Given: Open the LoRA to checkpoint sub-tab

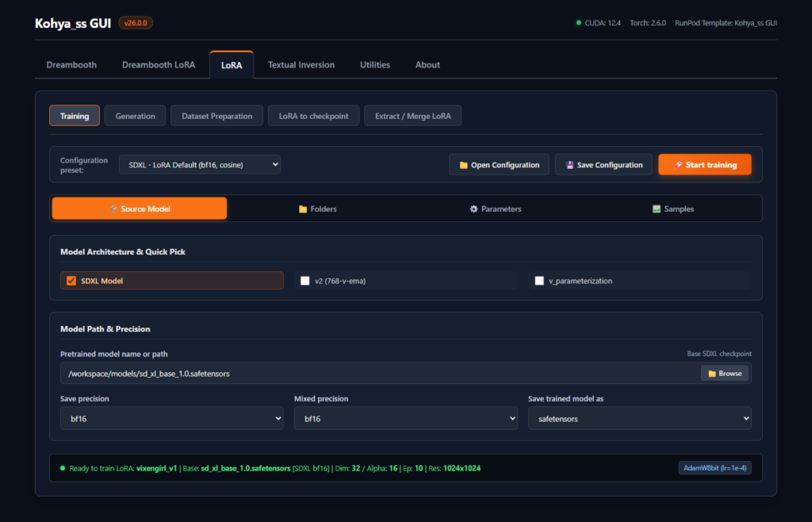Looking at the screenshot, I should (x=313, y=116).
